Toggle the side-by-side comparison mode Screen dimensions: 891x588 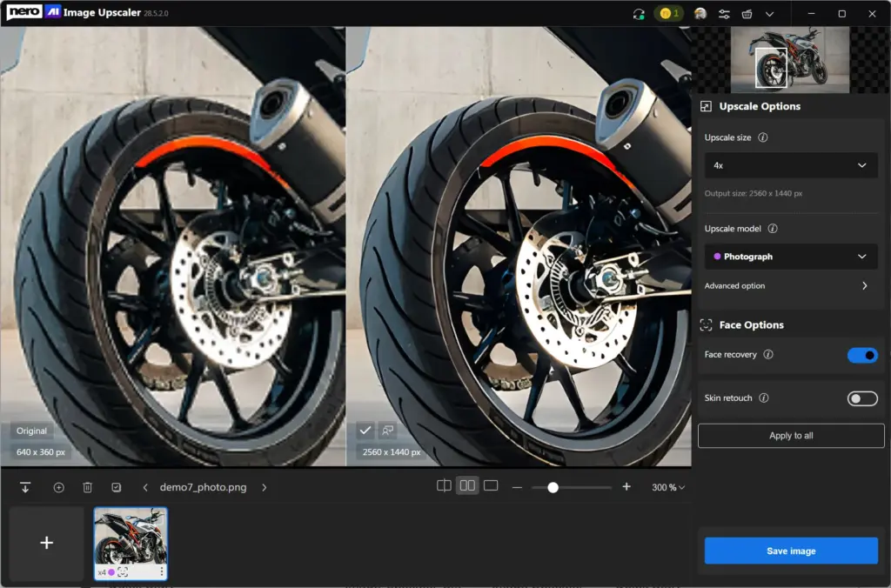[x=467, y=485]
